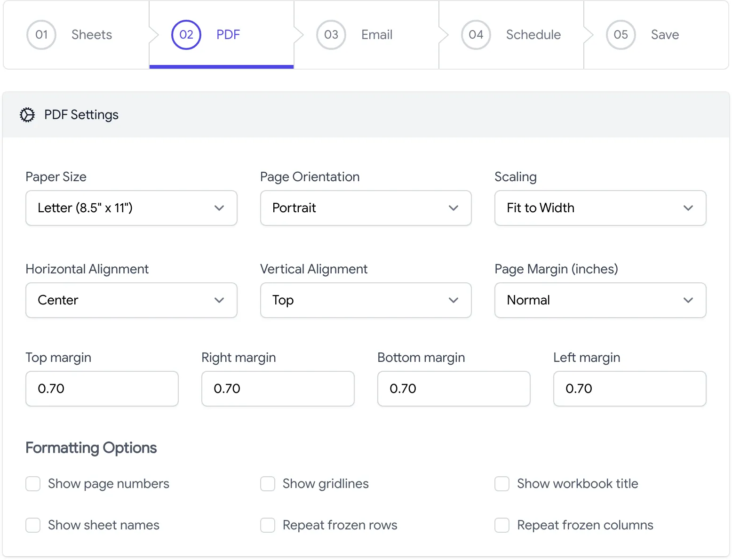
Task: Click the step 04 number circle
Action: tap(476, 35)
